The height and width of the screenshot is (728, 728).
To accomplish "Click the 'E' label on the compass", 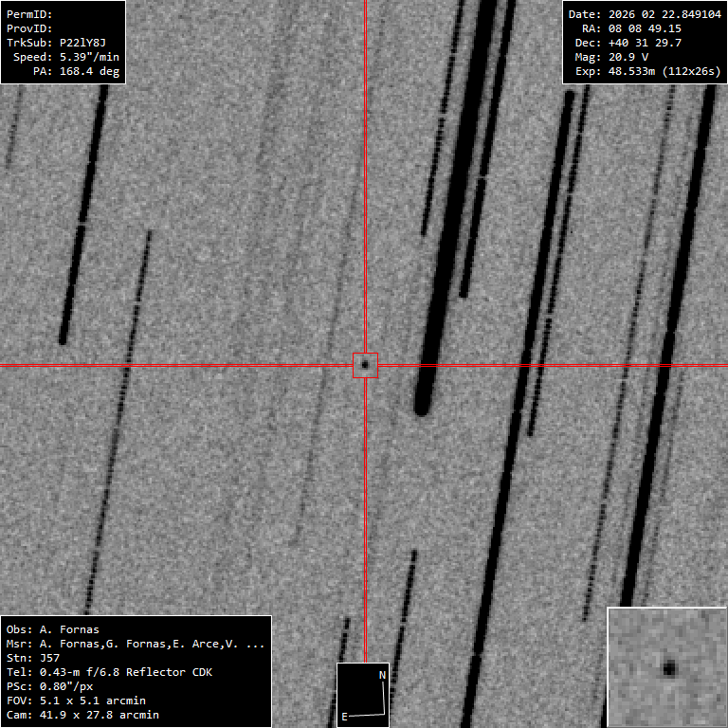I will [344, 717].
